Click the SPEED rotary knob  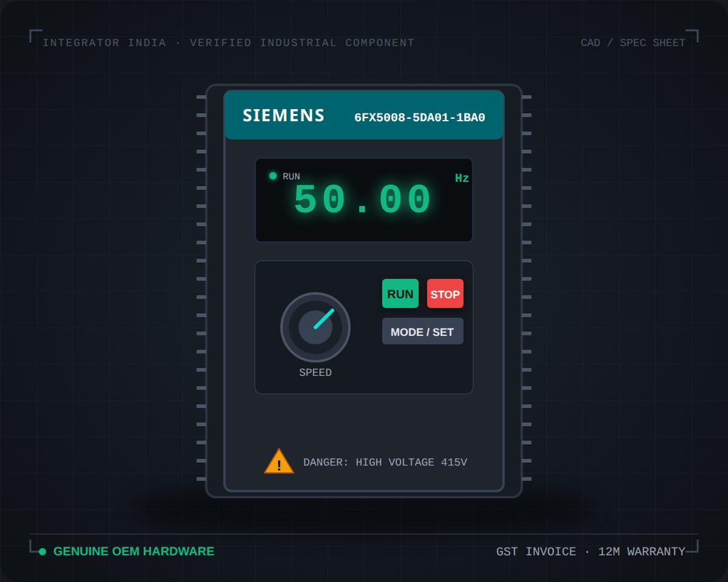315,327
